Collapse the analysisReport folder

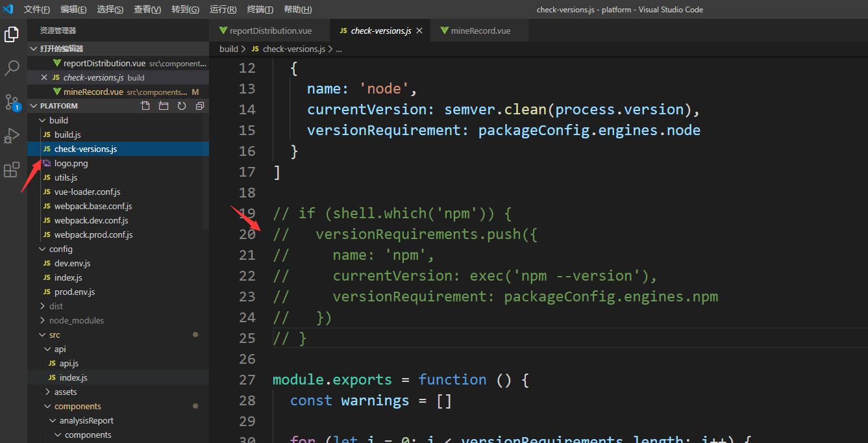point(118,420)
